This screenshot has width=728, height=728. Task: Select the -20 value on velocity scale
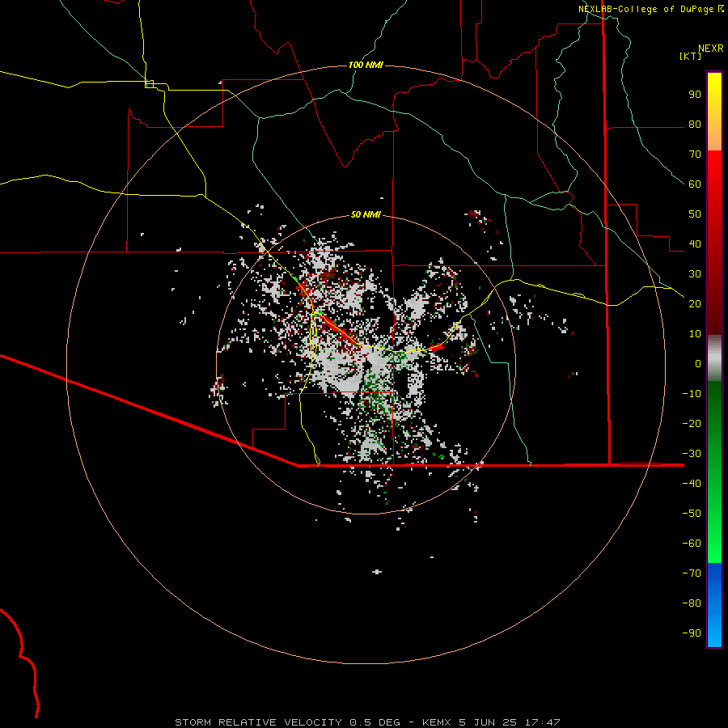[x=692, y=423]
